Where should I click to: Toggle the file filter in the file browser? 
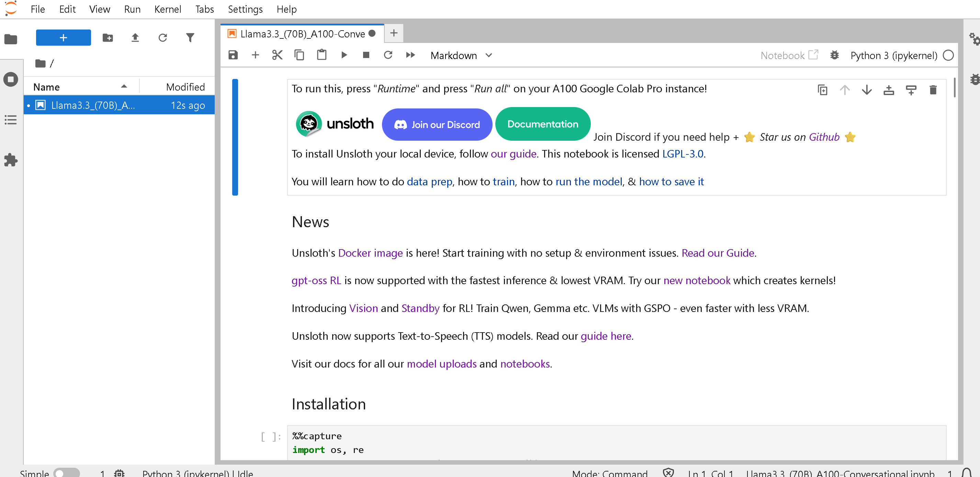[190, 38]
